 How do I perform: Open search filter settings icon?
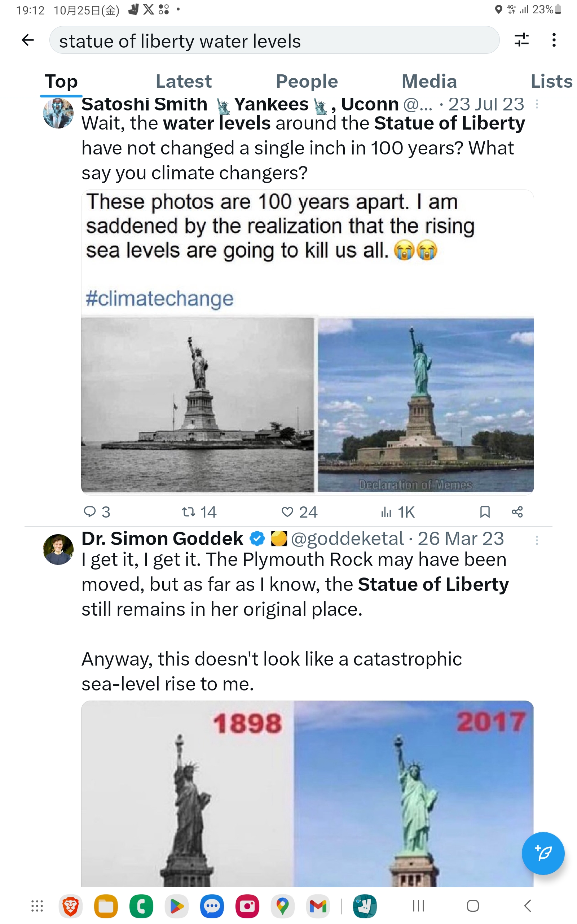tap(521, 40)
